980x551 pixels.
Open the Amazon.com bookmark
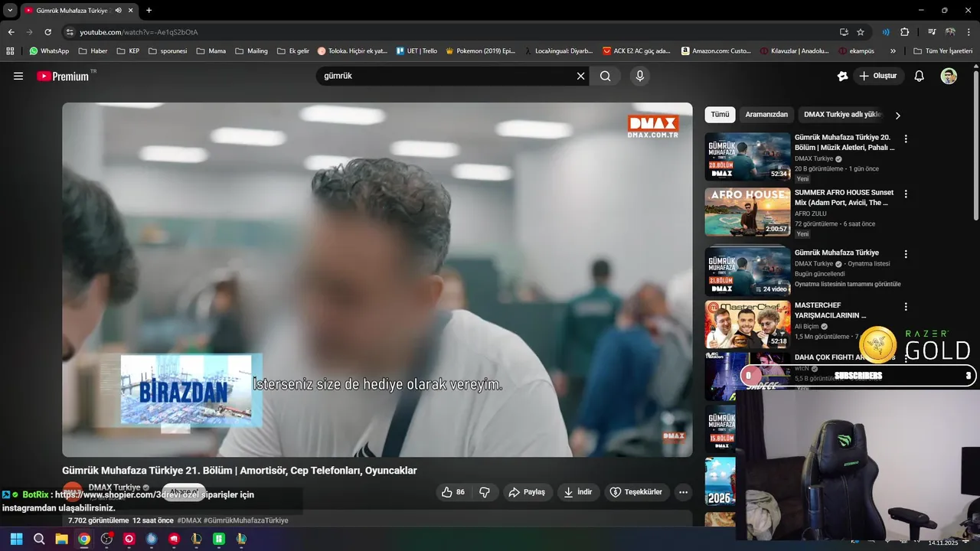click(715, 51)
